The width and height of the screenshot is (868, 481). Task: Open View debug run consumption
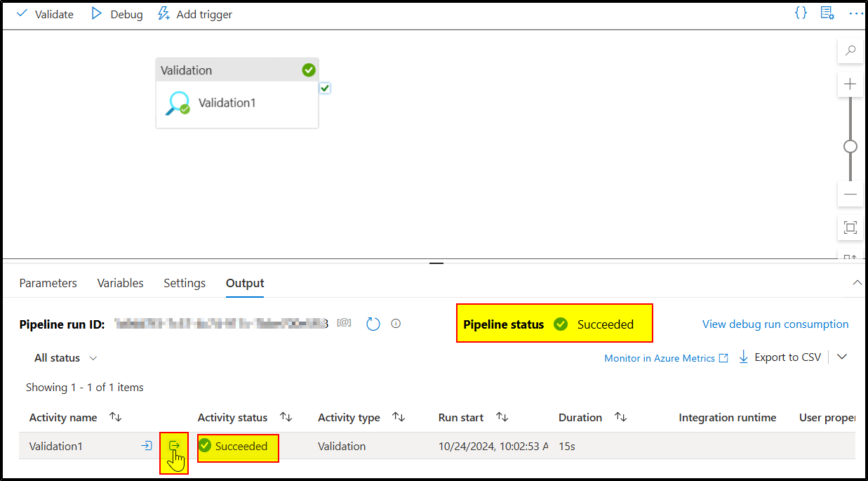[775, 324]
